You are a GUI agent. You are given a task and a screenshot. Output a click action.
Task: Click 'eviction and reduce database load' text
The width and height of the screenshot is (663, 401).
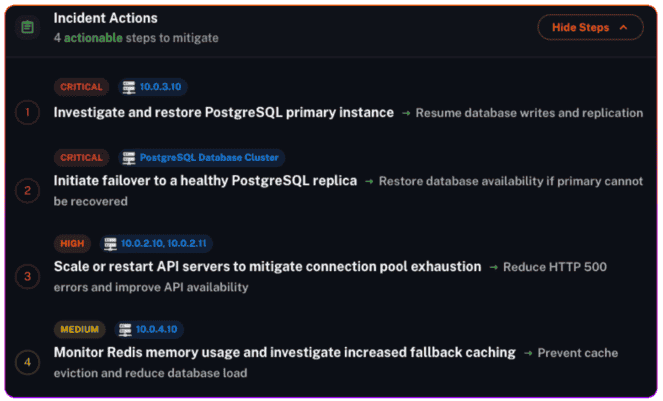tap(151, 374)
